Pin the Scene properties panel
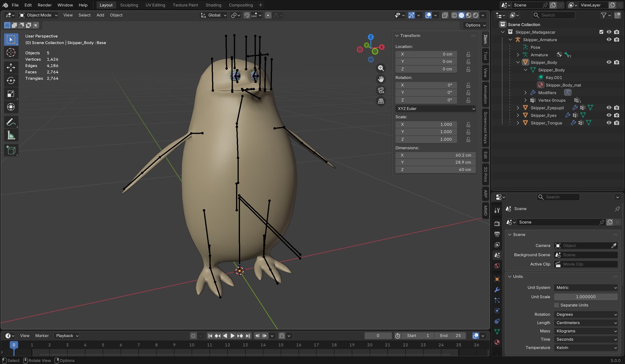Viewport: 625px width, 364px height. [617, 209]
